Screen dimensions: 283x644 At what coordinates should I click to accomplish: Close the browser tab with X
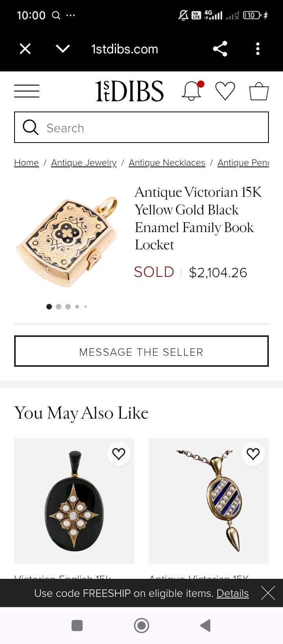click(x=25, y=49)
